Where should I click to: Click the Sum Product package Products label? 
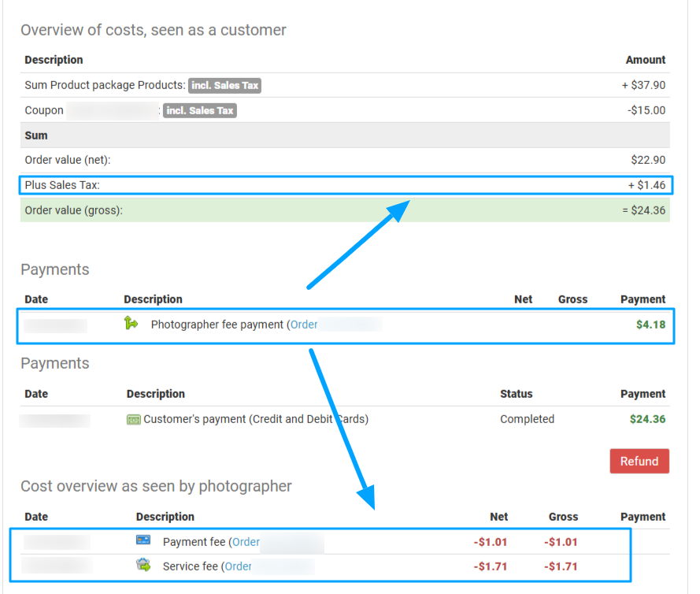coord(105,85)
